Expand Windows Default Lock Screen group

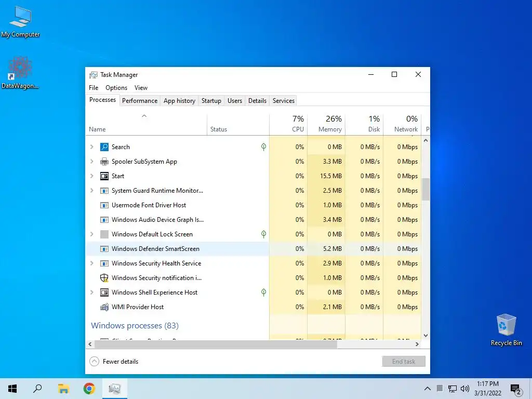coord(91,234)
